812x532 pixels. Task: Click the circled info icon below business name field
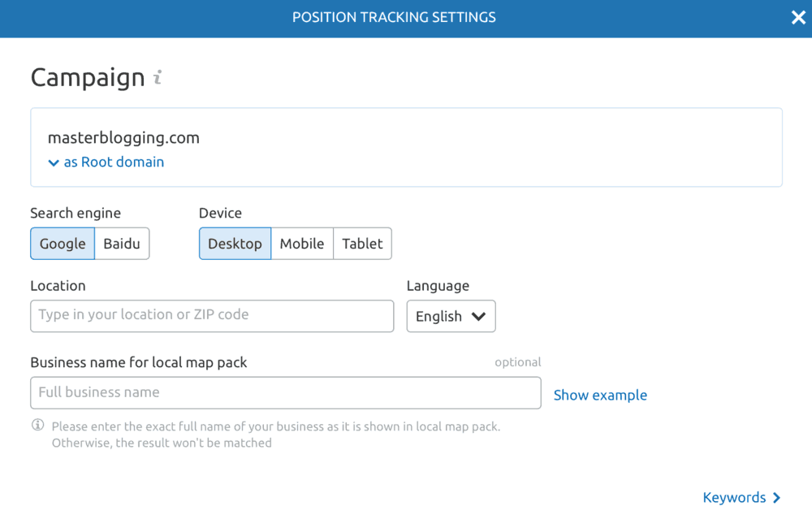[37, 426]
